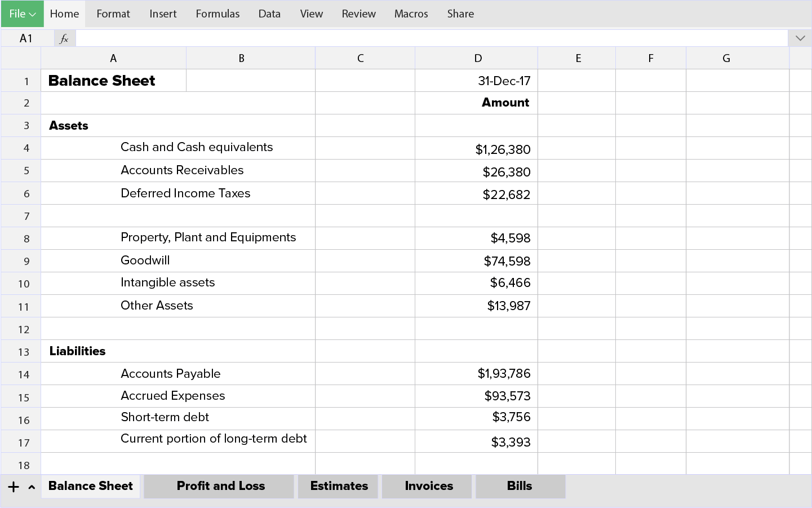This screenshot has width=812, height=508.
Task: Select column D header
Action: pos(477,58)
